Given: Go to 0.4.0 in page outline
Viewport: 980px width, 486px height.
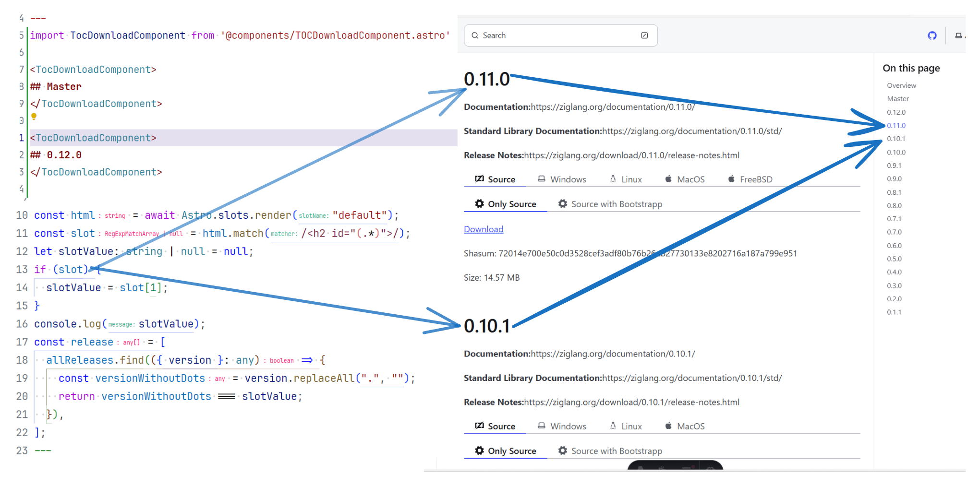Looking at the screenshot, I should (894, 272).
